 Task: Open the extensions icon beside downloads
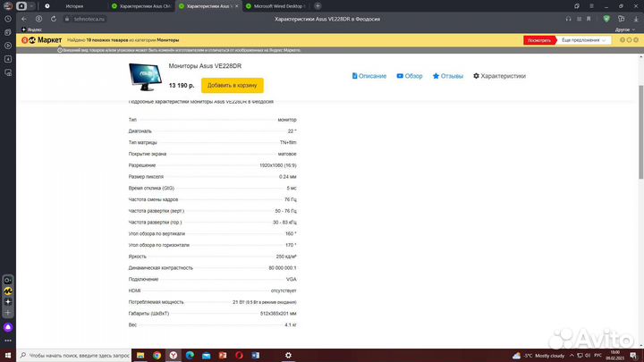click(621, 19)
